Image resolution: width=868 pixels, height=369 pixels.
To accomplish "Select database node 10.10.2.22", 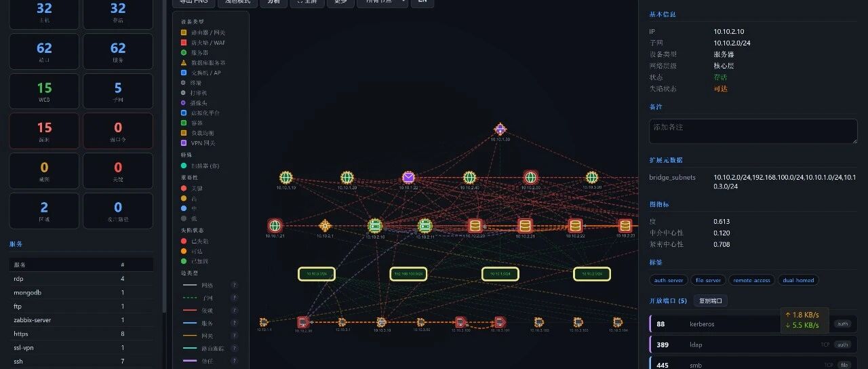I will pyautogui.click(x=575, y=225).
